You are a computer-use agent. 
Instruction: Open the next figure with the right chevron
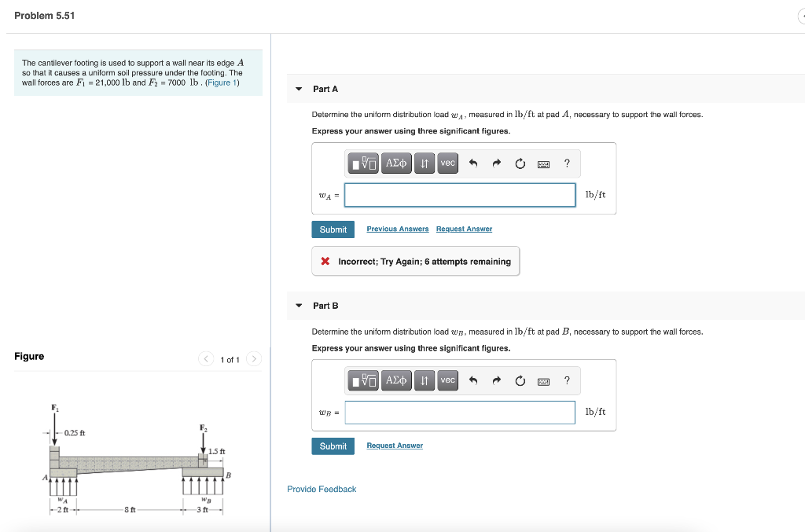click(x=253, y=358)
